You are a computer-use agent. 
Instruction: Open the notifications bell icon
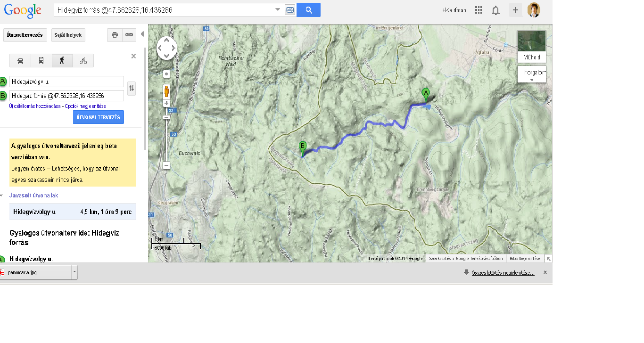[495, 10]
